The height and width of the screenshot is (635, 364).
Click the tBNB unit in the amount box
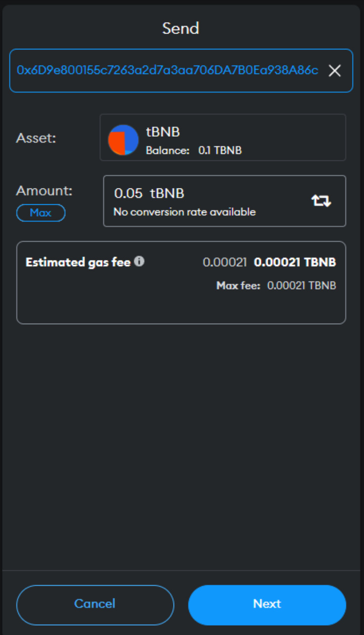tap(167, 193)
